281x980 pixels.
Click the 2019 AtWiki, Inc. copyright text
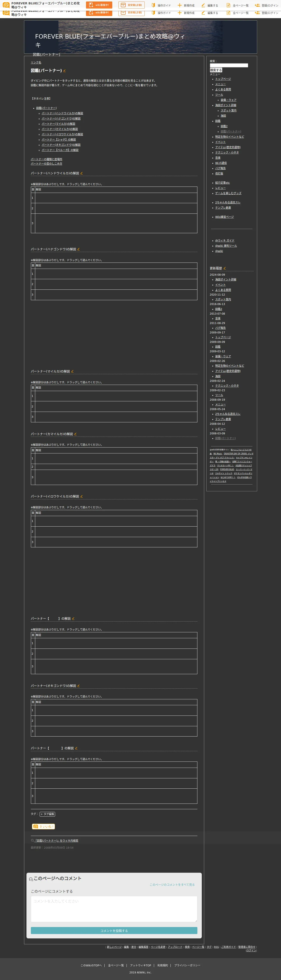(x=140, y=972)
